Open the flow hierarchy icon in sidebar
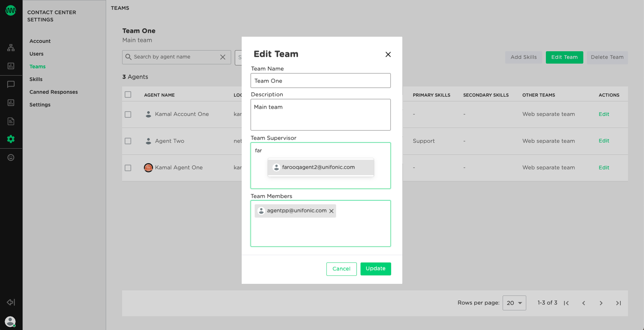This screenshot has height=330, width=644. pos(11,48)
